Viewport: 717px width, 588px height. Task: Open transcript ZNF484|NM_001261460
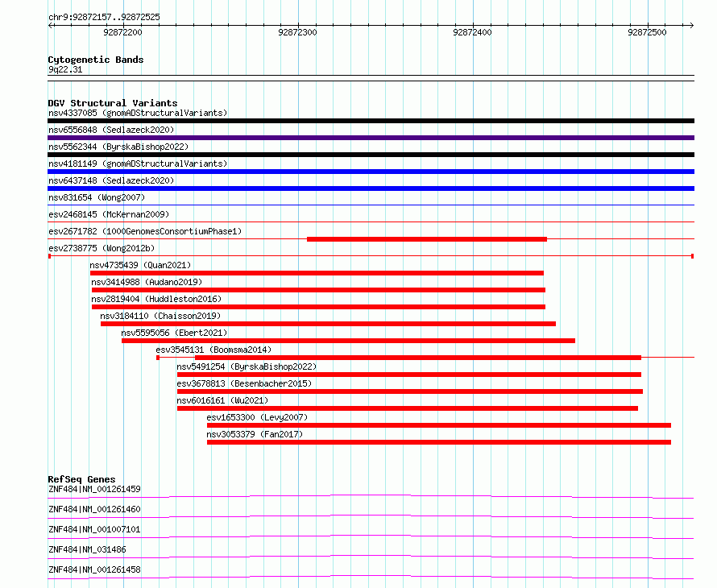(x=94, y=509)
